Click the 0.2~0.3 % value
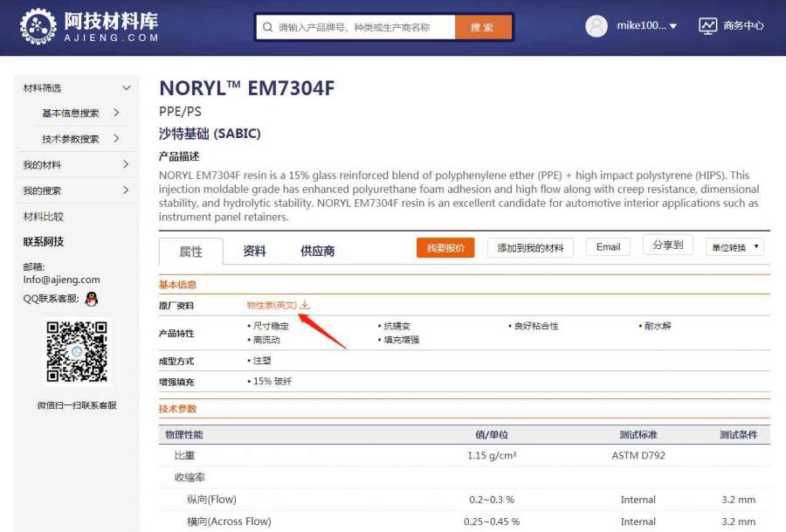786x532 pixels. pyautogui.click(x=491, y=500)
